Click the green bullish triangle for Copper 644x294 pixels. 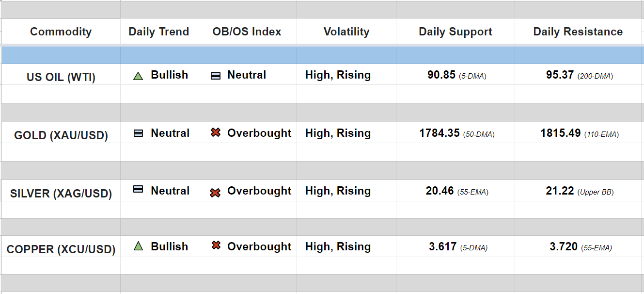coord(138,246)
